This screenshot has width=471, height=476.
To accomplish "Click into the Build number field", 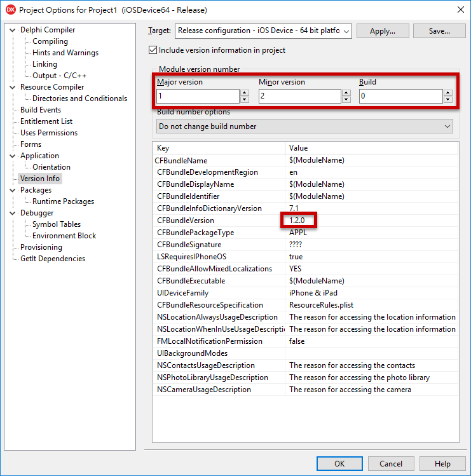I will pos(401,96).
